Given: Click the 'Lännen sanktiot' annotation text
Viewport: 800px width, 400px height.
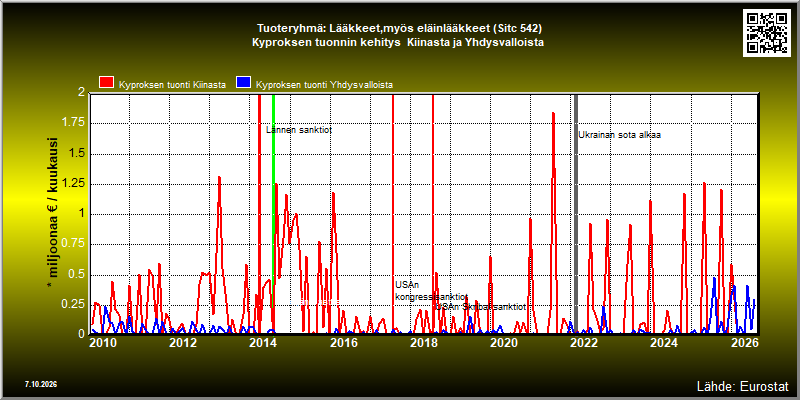Looking at the screenshot, I should point(299,130).
